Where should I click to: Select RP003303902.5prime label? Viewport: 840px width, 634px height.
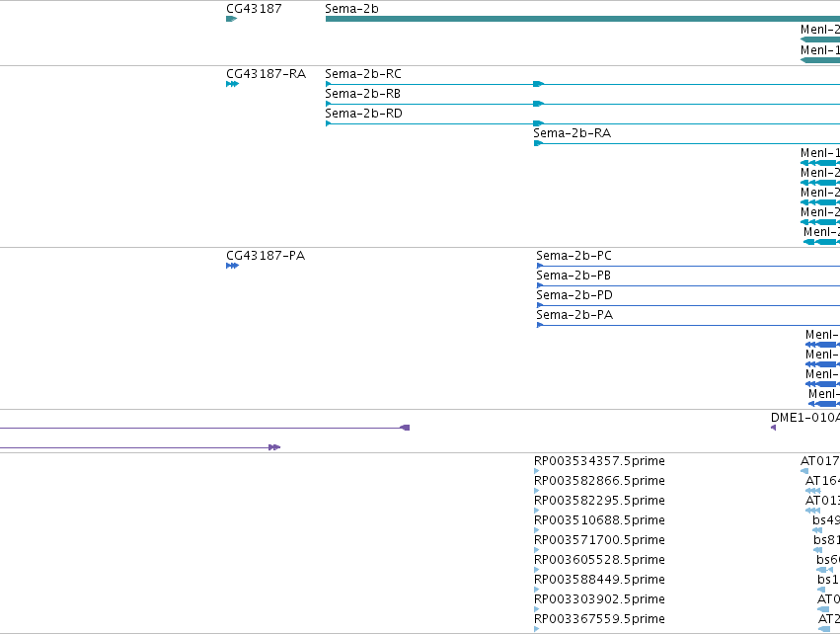point(599,599)
